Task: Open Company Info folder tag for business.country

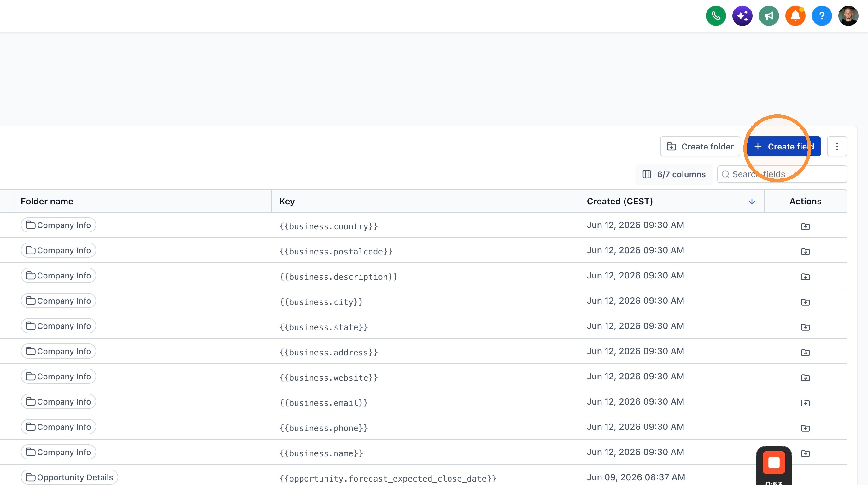Action: click(x=58, y=225)
